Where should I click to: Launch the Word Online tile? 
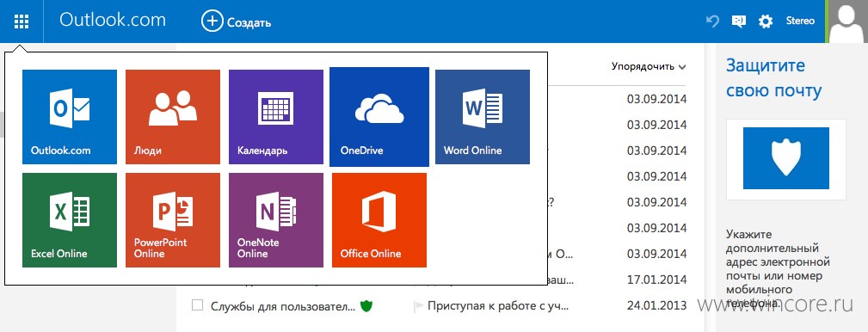tap(482, 117)
